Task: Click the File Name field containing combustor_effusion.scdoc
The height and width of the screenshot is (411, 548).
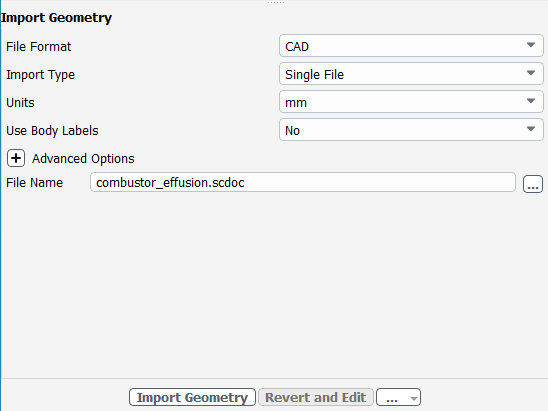Action: coord(303,182)
